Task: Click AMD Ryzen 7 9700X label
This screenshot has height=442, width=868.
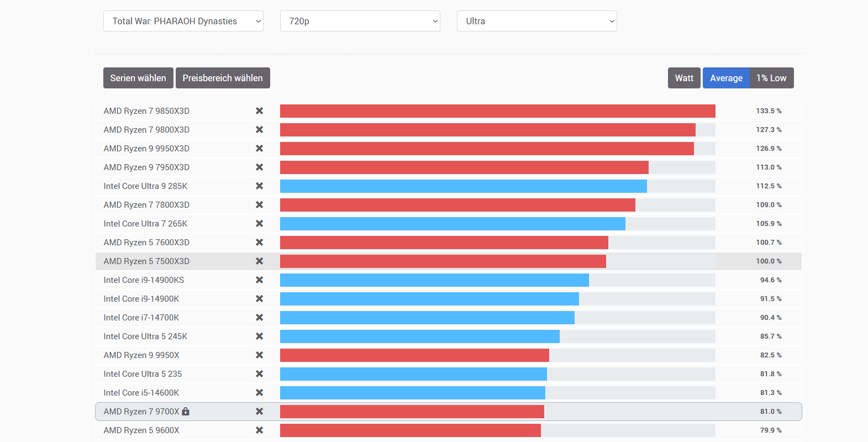Action: click(x=141, y=412)
